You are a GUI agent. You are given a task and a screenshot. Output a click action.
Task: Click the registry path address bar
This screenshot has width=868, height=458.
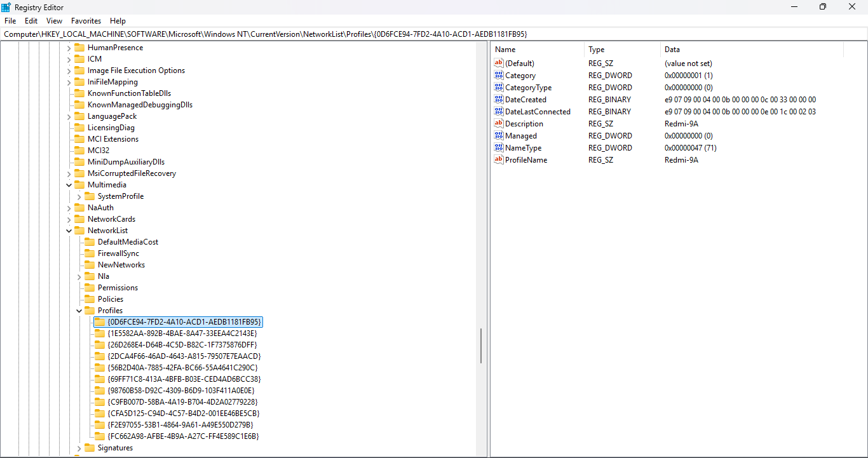pyautogui.click(x=434, y=34)
